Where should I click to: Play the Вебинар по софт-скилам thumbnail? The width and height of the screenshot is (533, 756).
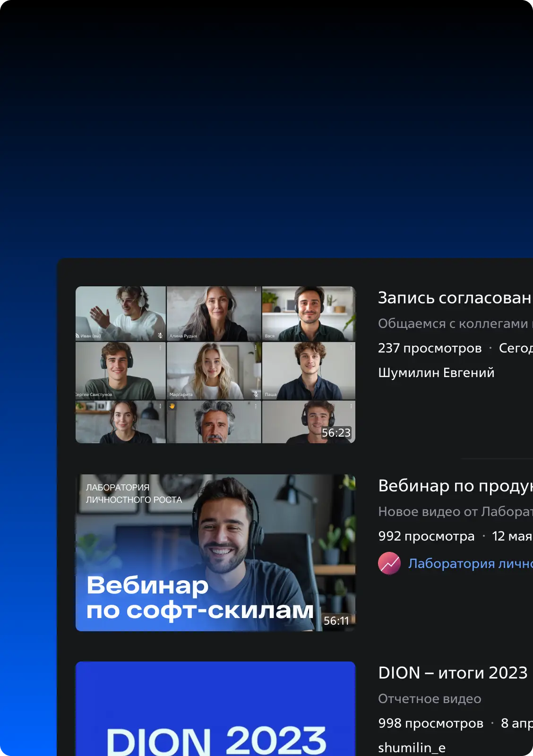(x=215, y=553)
